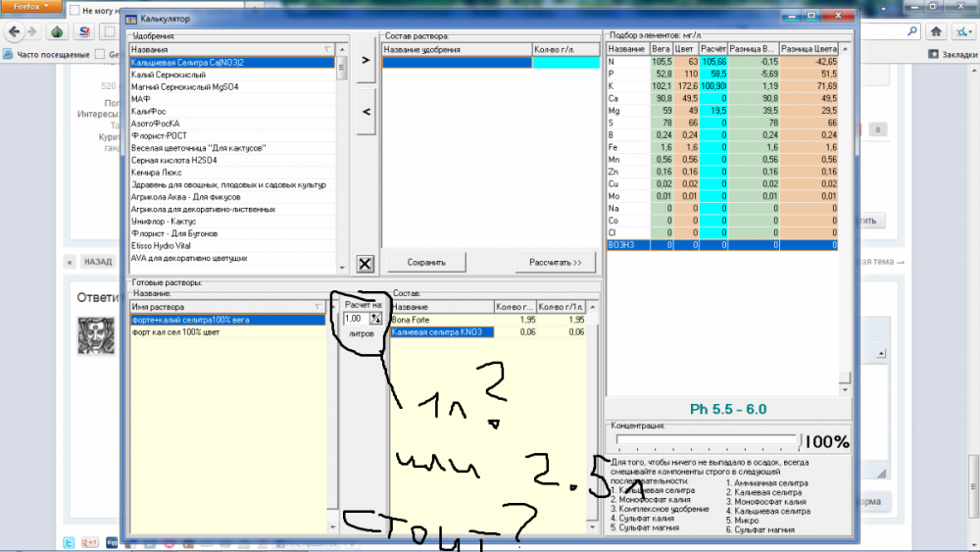Click the Сохранить button
Screen dimensions: 980x552
coord(426,263)
